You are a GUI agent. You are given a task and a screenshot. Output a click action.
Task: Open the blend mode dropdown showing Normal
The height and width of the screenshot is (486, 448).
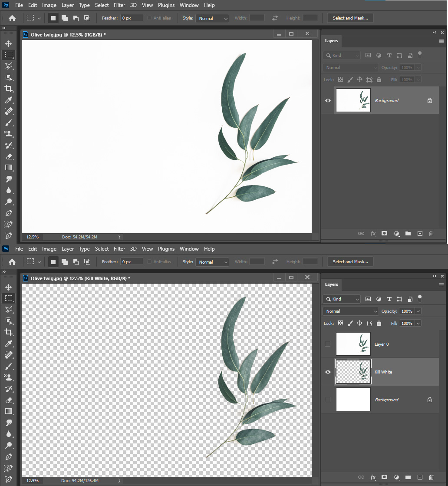[350, 311]
